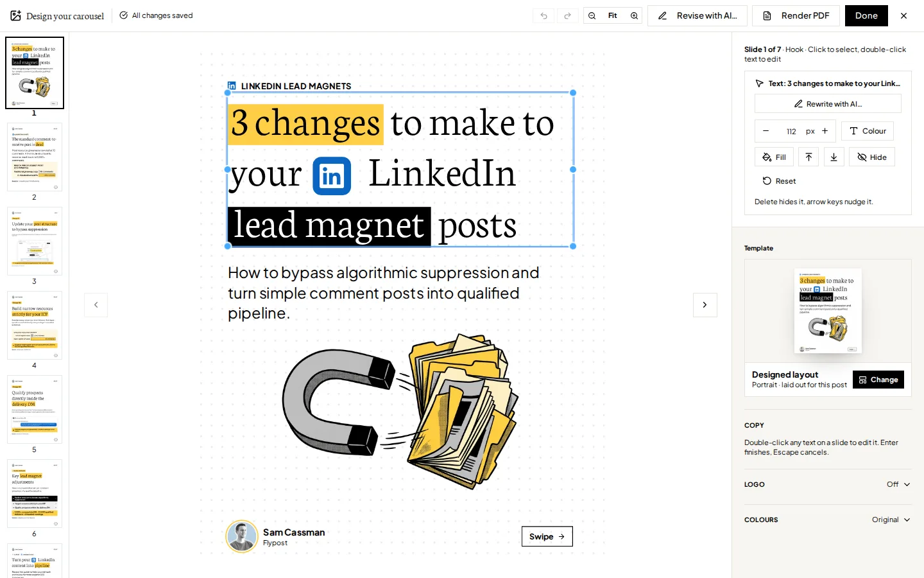The width and height of the screenshot is (924, 578).
Task: Select the subtitle text about algorithmic suppression
Action: [x=384, y=293]
